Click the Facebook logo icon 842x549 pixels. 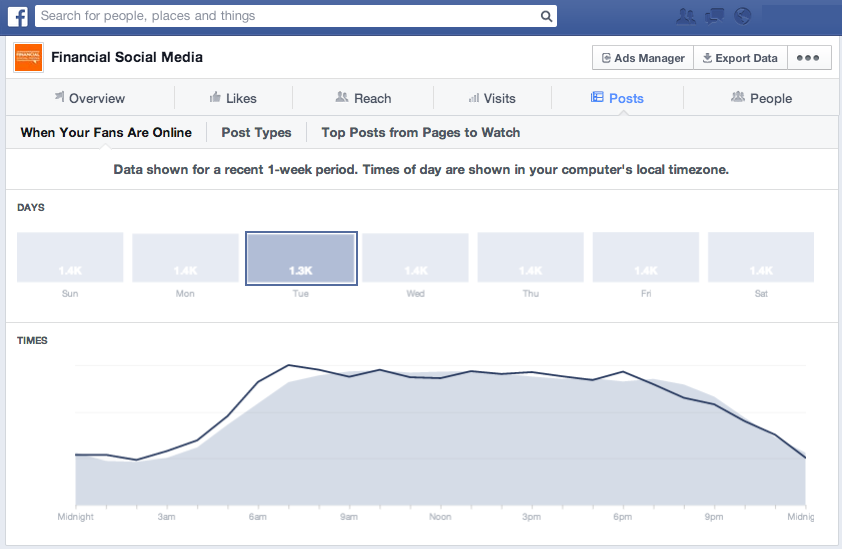pos(18,16)
